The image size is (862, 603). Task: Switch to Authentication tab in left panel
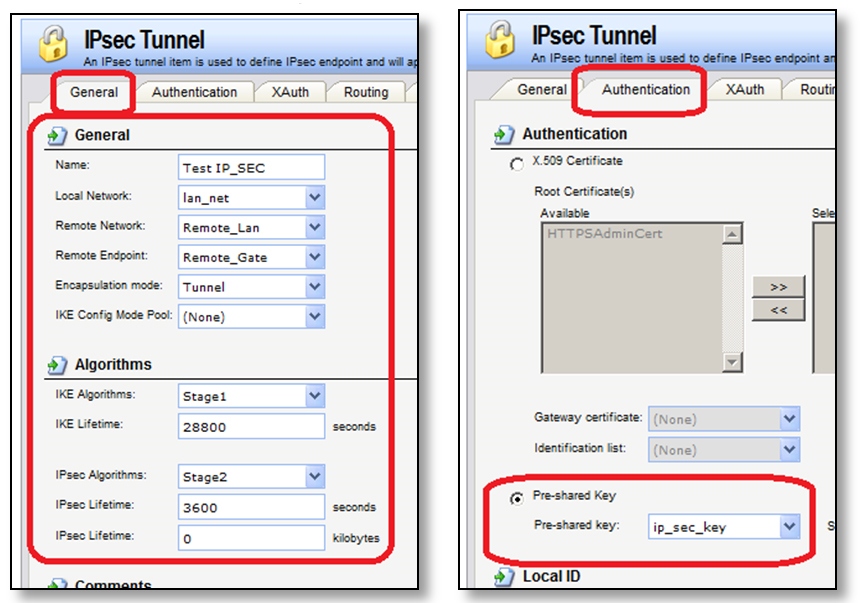195,92
